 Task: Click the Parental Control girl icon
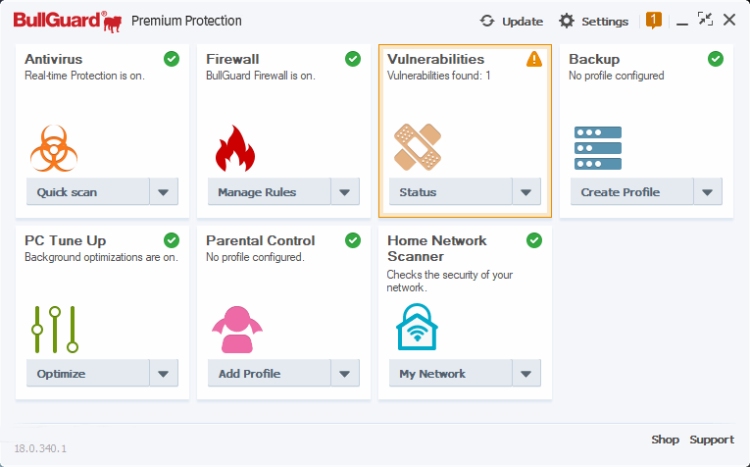[237, 329]
